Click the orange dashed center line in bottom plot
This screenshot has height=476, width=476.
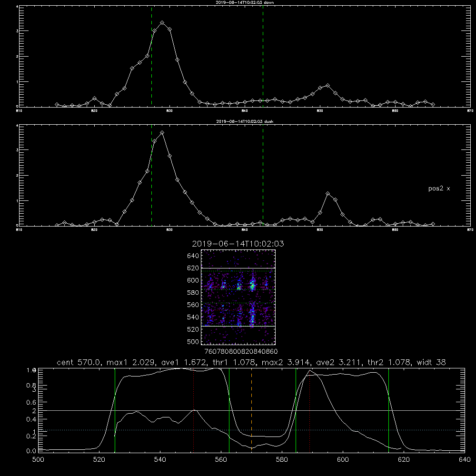tap(251, 410)
